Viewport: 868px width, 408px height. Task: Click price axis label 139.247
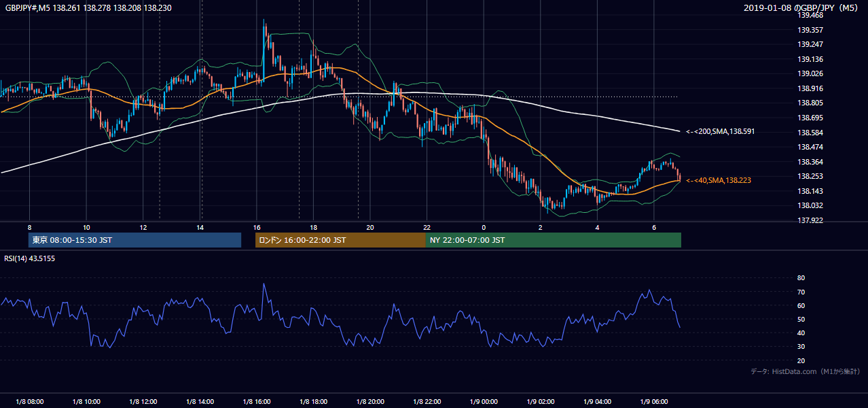point(810,44)
